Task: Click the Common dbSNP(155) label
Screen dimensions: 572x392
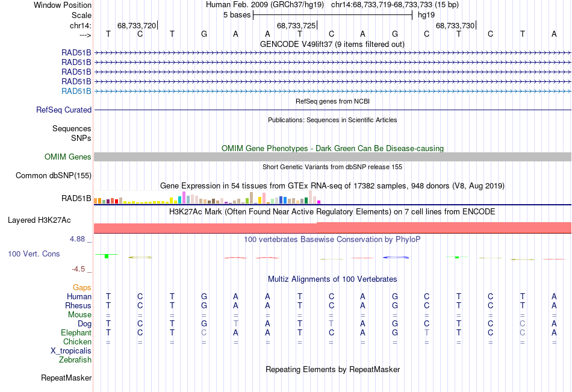Action: 54,176
